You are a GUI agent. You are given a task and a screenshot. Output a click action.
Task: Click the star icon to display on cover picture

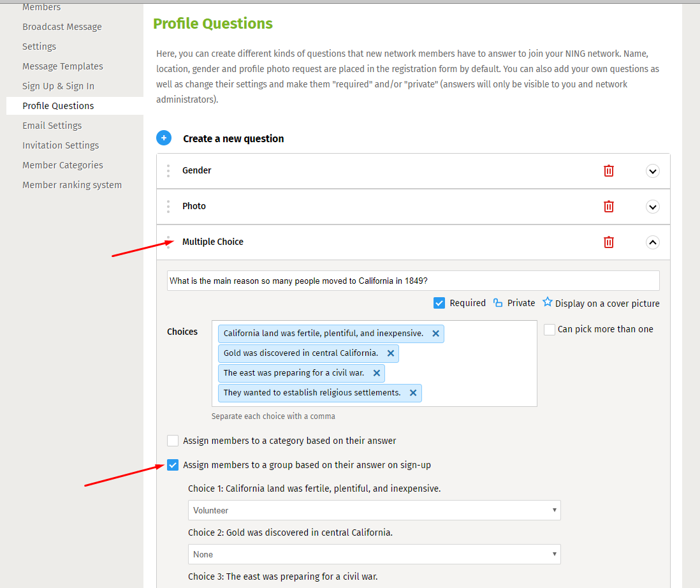click(548, 302)
